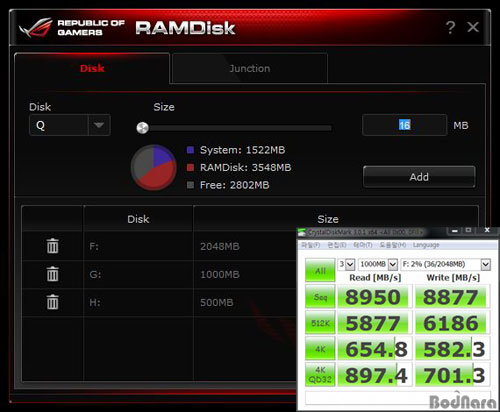The height and width of the screenshot is (412, 500).
Task: Click the Add button
Action: pos(419,177)
